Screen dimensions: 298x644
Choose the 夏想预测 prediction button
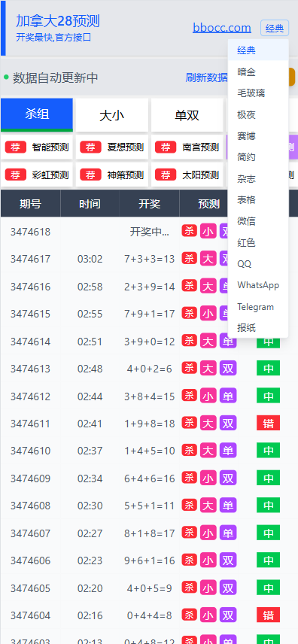pyautogui.click(x=112, y=147)
